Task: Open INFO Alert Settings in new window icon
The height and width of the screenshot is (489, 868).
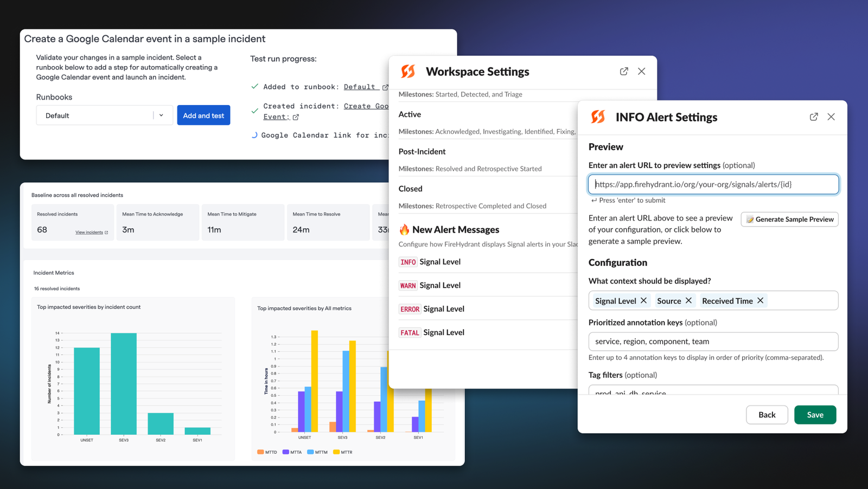Action: [x=814, y=117]
